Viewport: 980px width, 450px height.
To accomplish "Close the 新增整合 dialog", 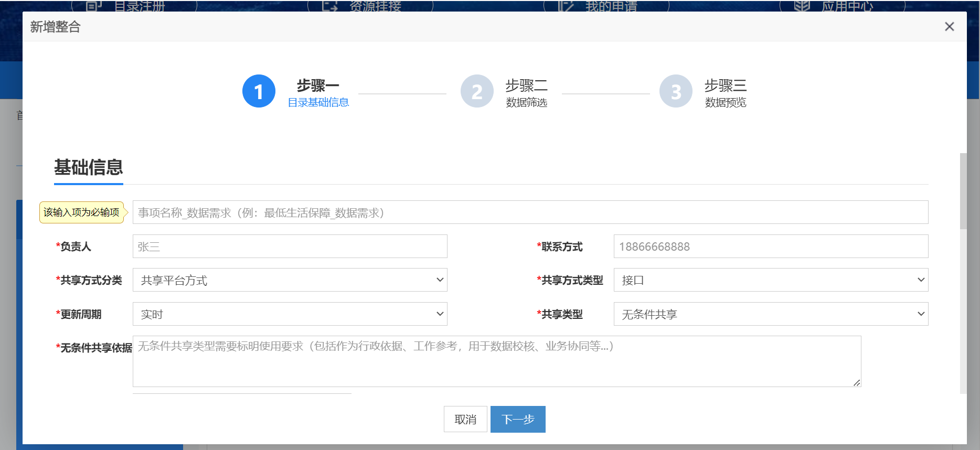I will coord(949,27).
